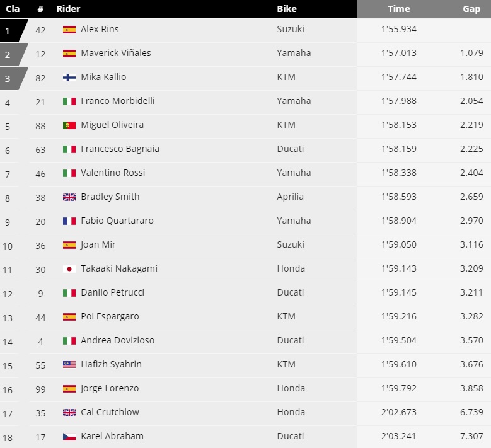Open rider Maverick Viñales
491x448 pixels.
[x=116, y=53]
